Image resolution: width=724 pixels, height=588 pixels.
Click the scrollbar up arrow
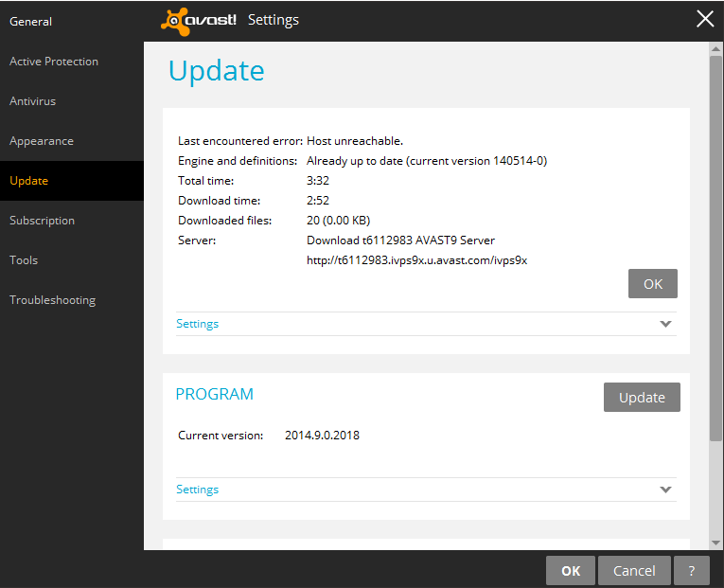coord(715,48)
